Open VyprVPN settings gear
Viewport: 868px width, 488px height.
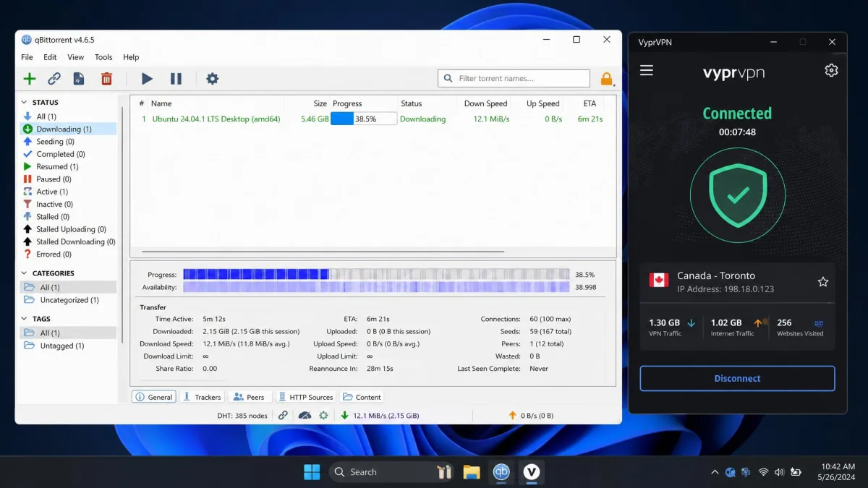click(831, 70)
